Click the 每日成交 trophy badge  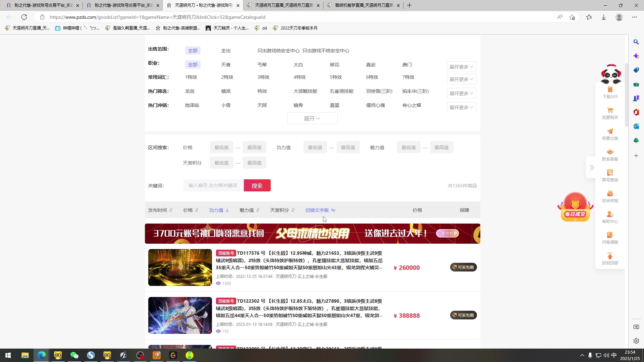575,207
